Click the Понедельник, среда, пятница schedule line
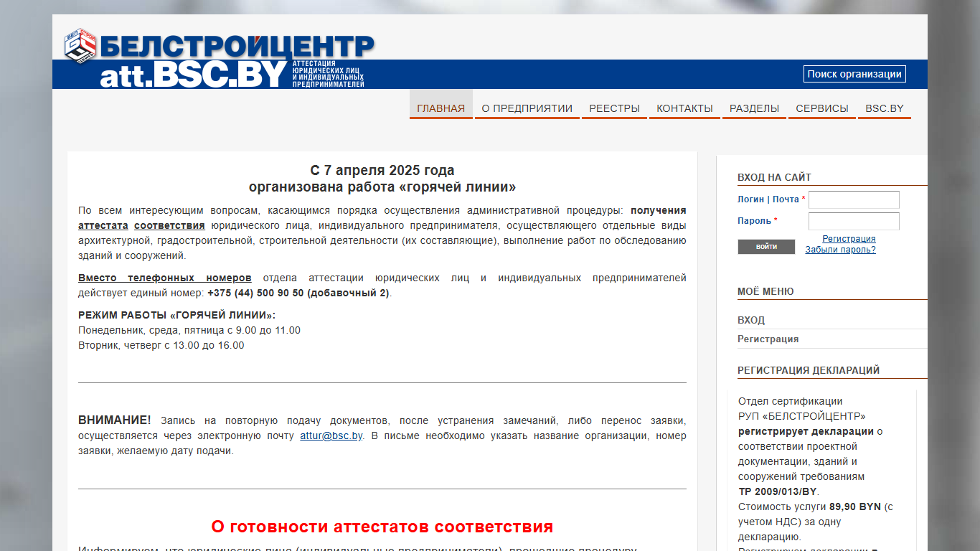This screenshot has width=980, height=551. 189,330
